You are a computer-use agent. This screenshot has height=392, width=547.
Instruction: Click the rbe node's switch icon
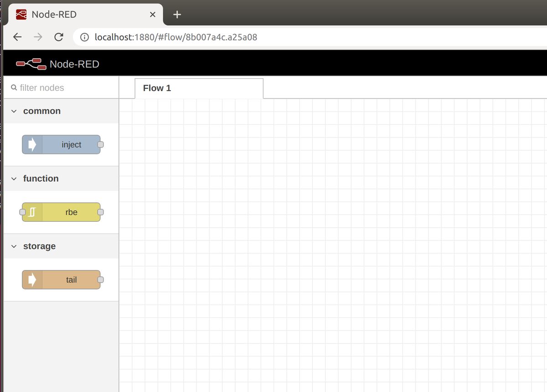(x=32, y=212)
